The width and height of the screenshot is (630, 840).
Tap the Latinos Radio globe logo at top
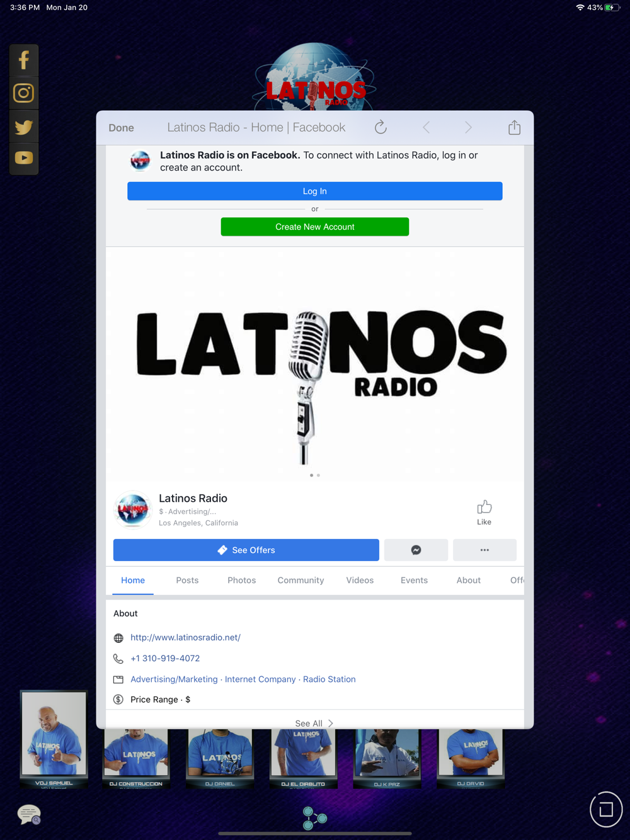pos(314,77)
